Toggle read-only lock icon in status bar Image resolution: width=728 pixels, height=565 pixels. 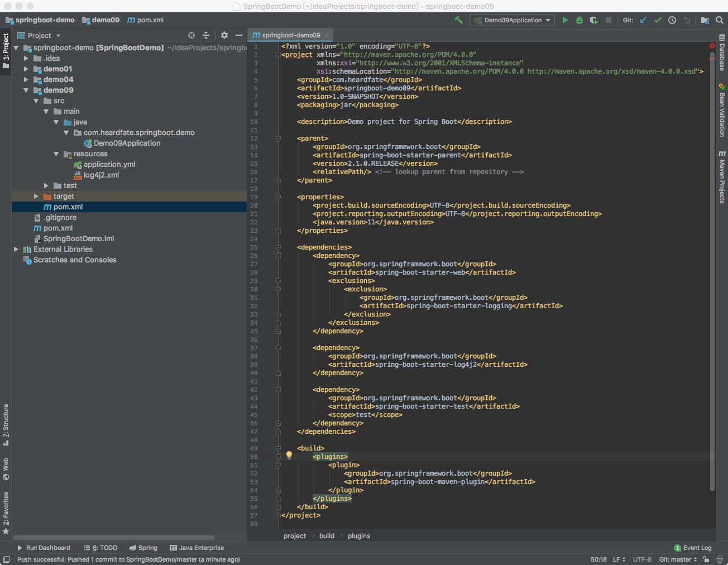[706, 559]
